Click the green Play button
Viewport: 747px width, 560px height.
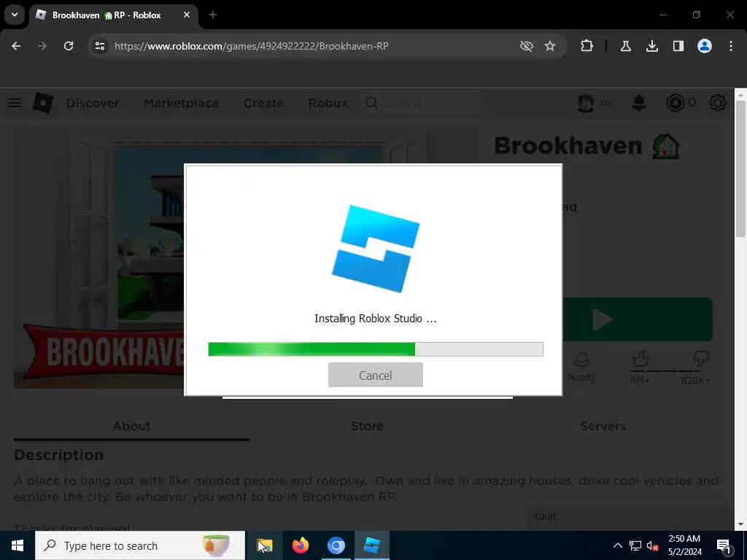tap(638, 319)
